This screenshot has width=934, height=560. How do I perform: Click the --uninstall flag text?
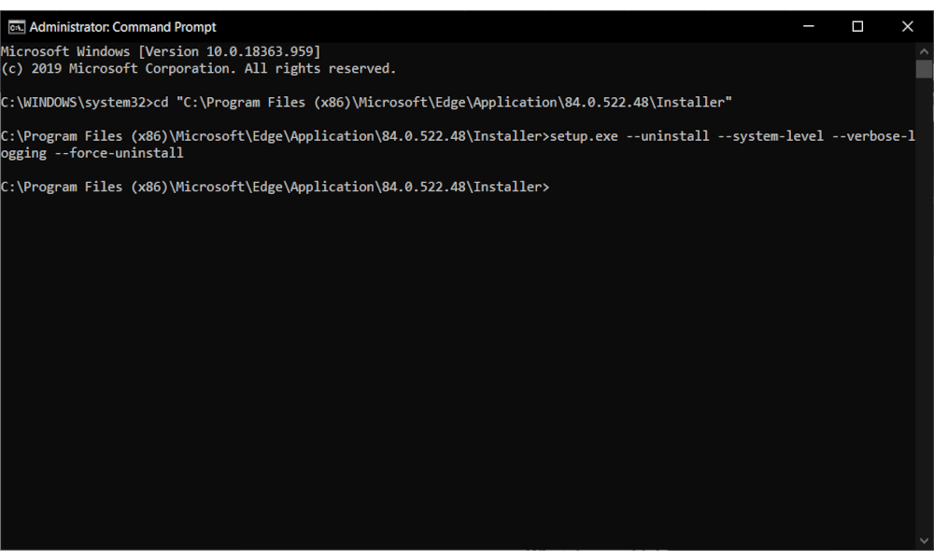(668, 136)
